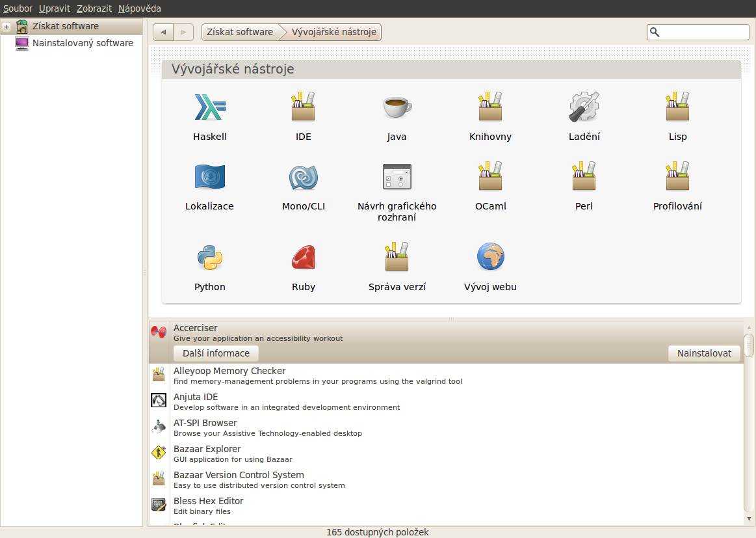This screenshot has width=756, height=538.
Task: Click the Získat software breadcrumb
Action: point(239,32)
